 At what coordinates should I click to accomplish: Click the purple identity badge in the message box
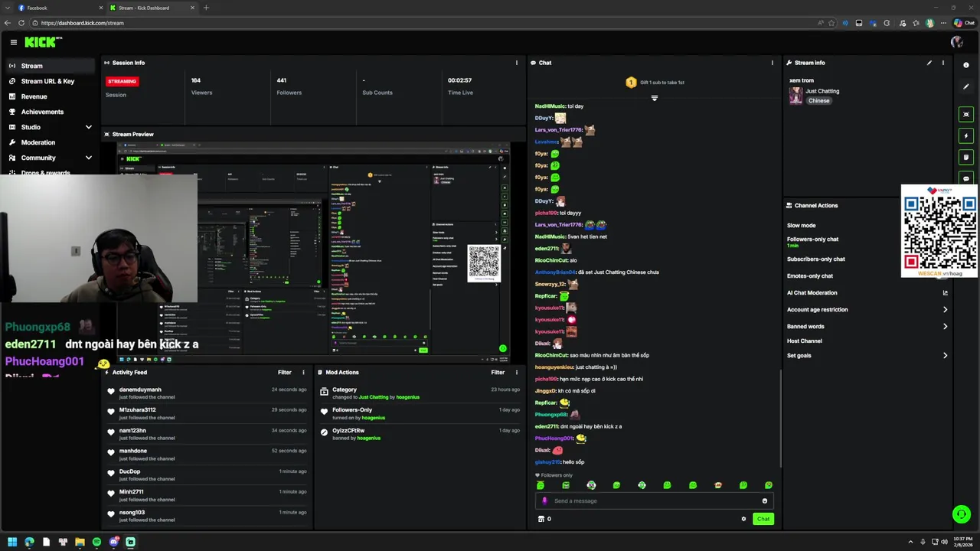click(x=545, y=501)
